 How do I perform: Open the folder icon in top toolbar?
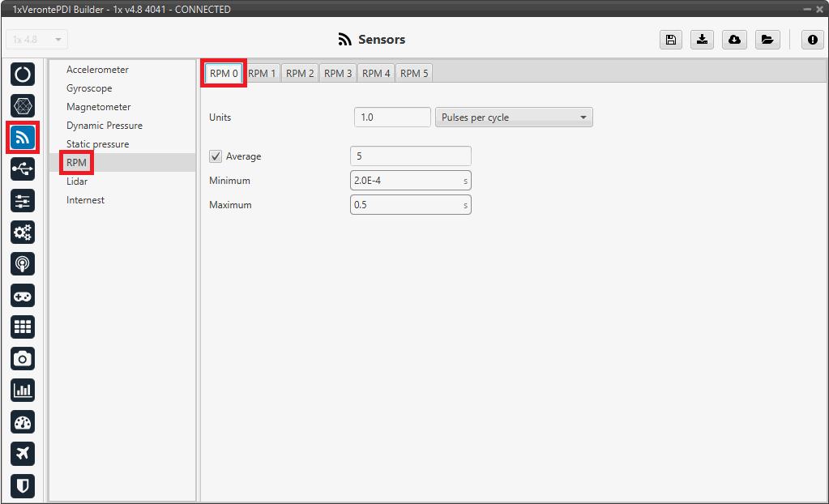coord(766,40)
